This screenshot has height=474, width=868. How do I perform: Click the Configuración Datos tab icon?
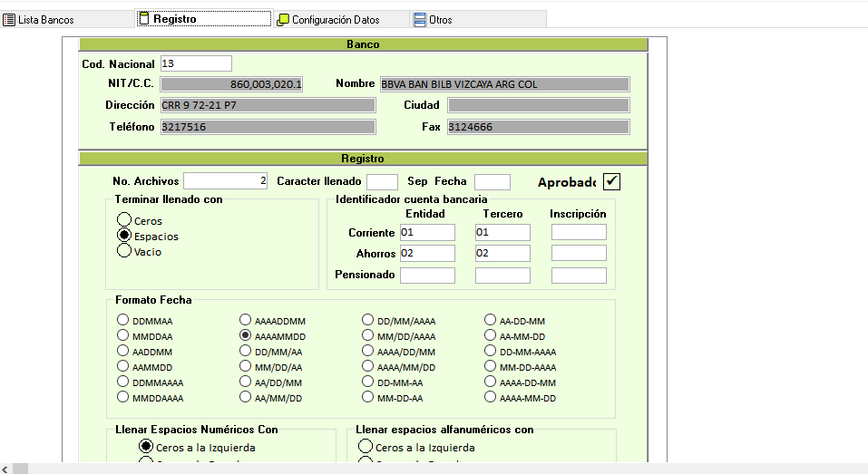283,19
